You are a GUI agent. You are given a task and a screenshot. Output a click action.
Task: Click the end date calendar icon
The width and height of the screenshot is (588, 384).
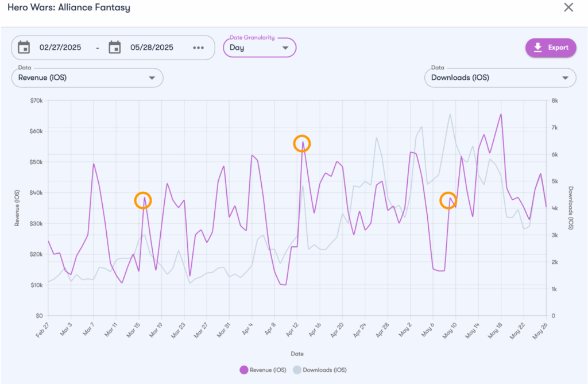point(115,47)
